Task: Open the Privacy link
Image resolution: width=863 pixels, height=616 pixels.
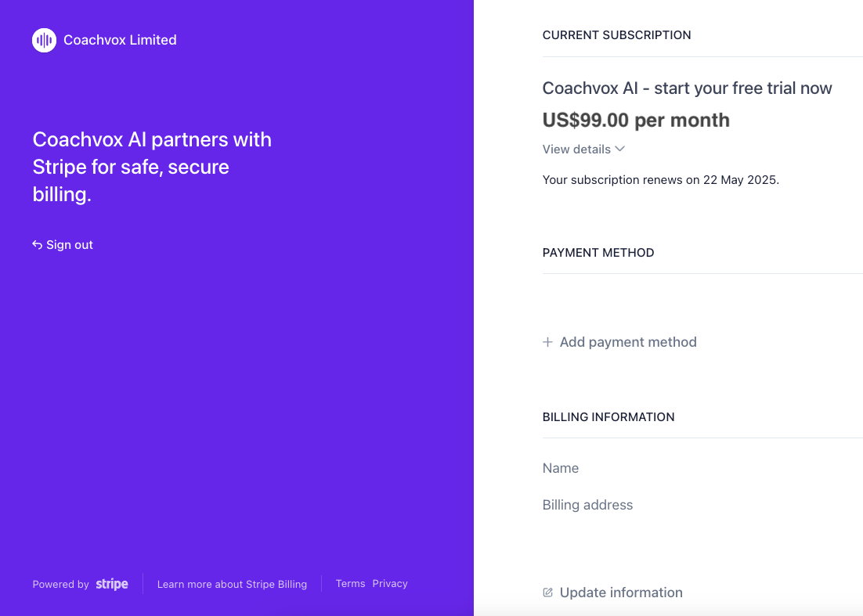Action: tap(390, 583)
